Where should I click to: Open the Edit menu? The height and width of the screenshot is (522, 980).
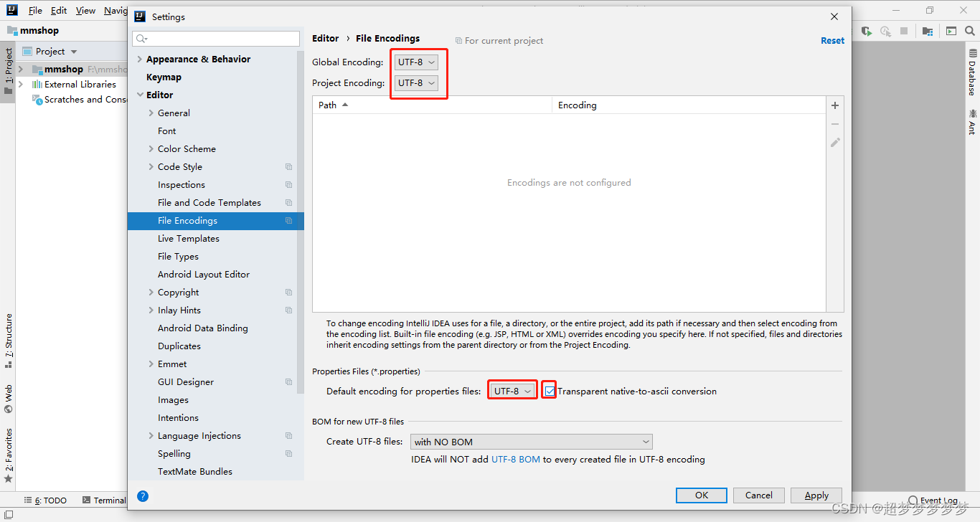tap(59, 11)
